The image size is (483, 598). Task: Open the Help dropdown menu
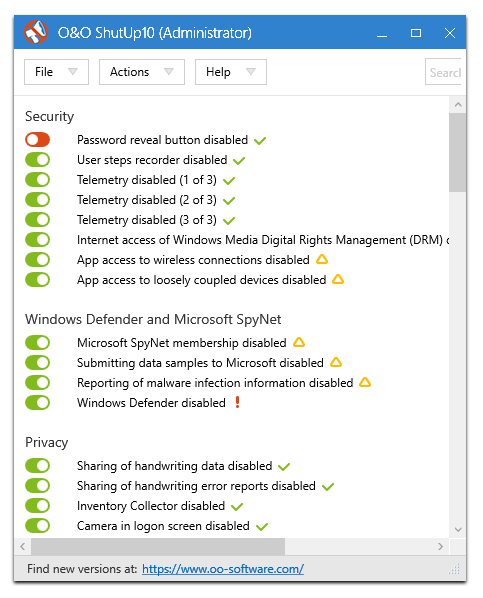(x=231, y=72)
